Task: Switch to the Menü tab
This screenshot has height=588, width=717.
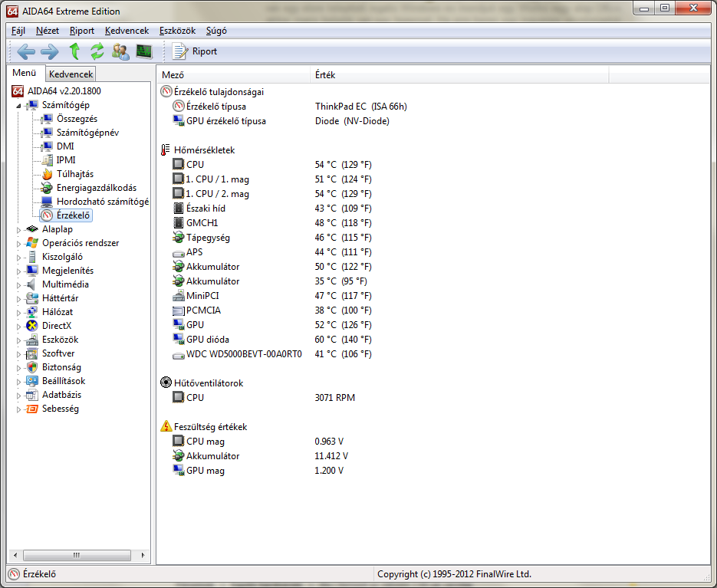Action: [25, 73]
